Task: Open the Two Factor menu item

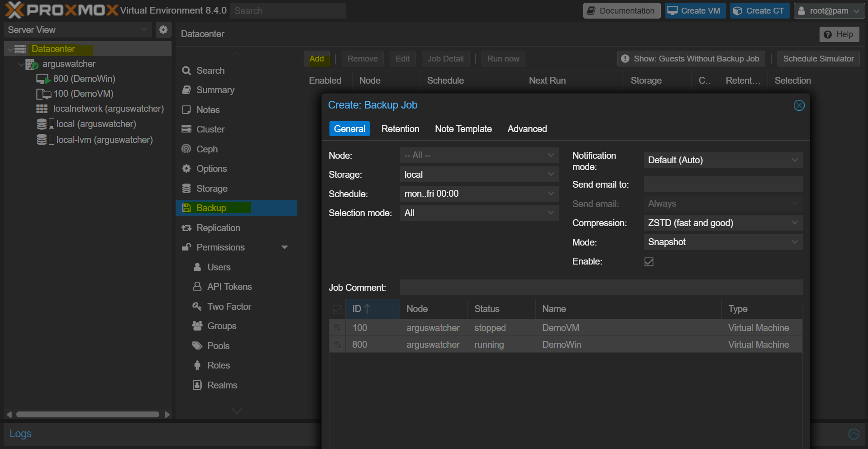Action: pyautogui.click(x=236, y=307)
